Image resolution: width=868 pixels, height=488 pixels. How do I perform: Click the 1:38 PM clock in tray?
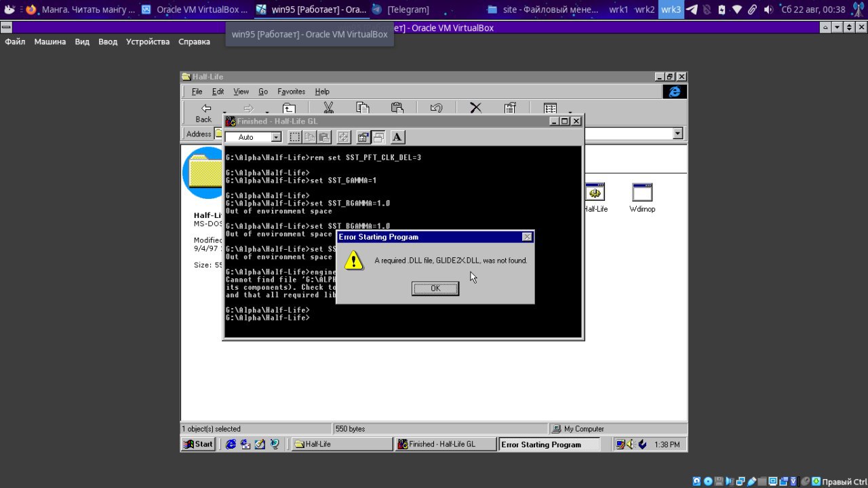[x=667, y=445]
